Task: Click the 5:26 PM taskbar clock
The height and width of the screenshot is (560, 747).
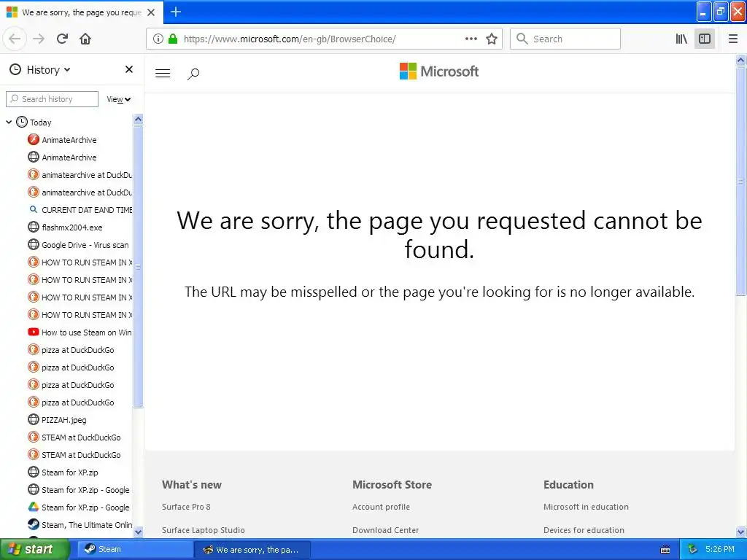Action: click(x=720, y=549)
